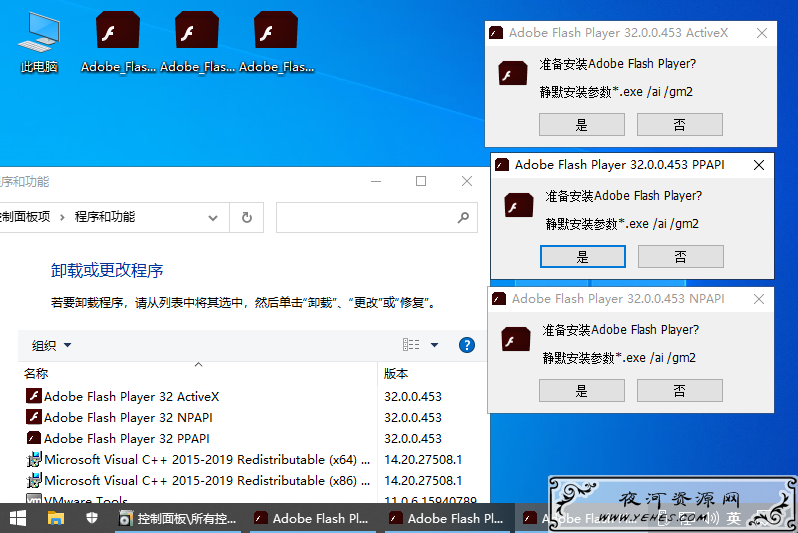Open File Explorer from the taskbar
The height and width of the screenshot is (533, 798).
point(55,519)
